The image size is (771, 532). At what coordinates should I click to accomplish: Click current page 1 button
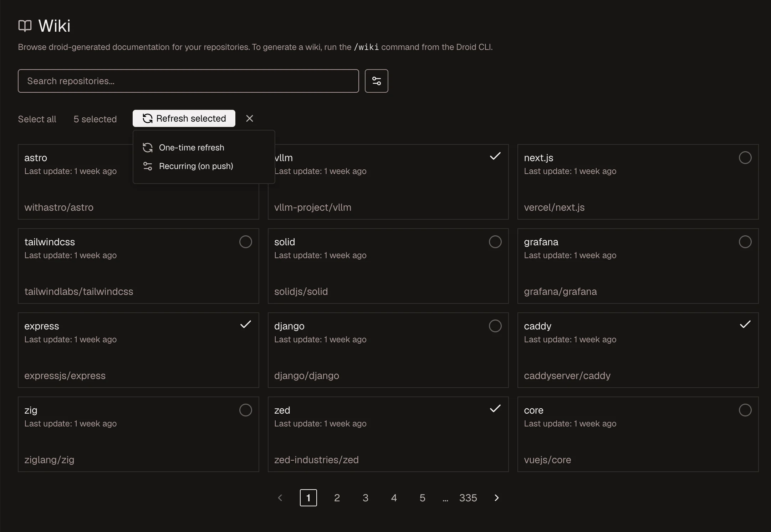(x=308, y=498)
